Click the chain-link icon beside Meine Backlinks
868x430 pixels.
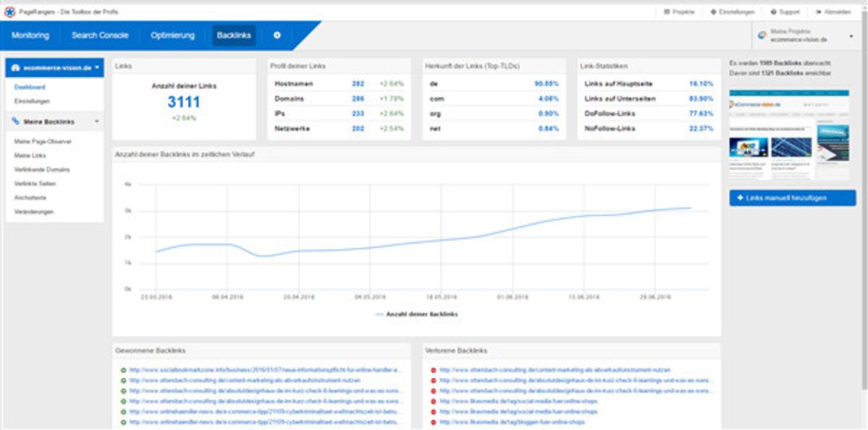(x=15, y=122)
